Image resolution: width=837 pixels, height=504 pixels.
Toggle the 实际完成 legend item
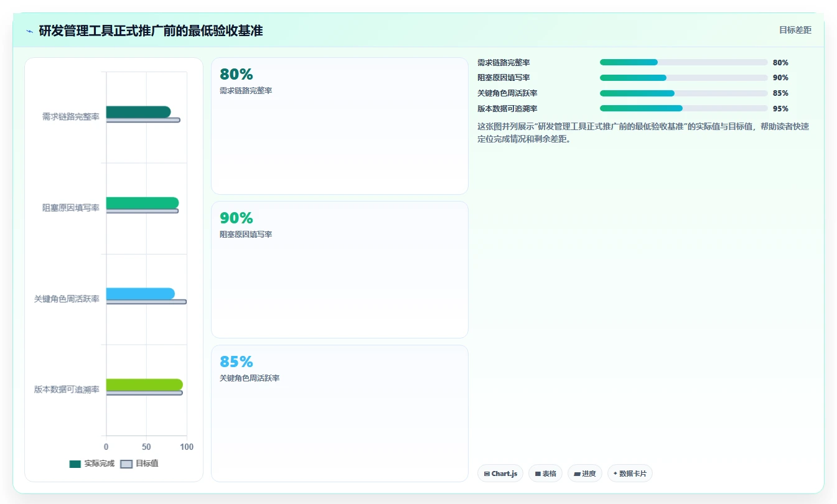[92, 464]
